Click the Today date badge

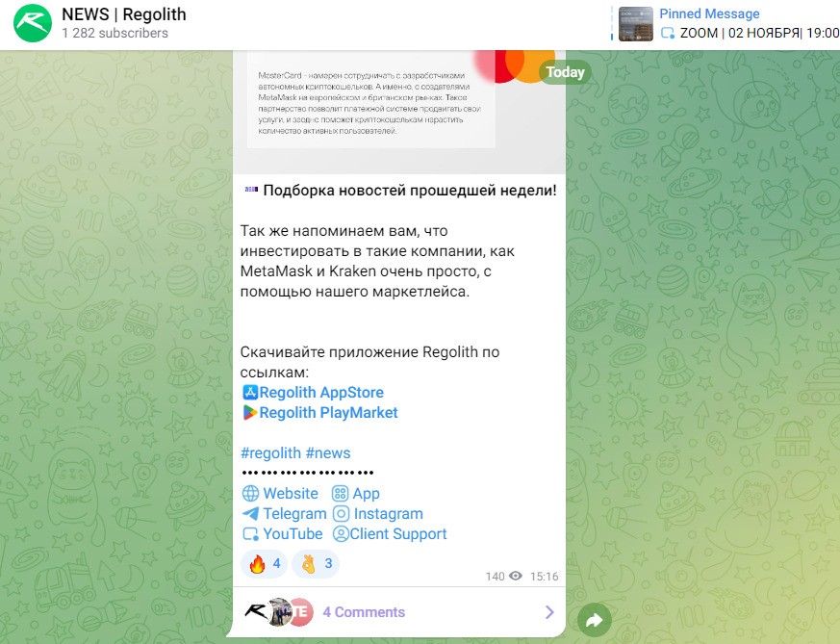pos(565,72)
